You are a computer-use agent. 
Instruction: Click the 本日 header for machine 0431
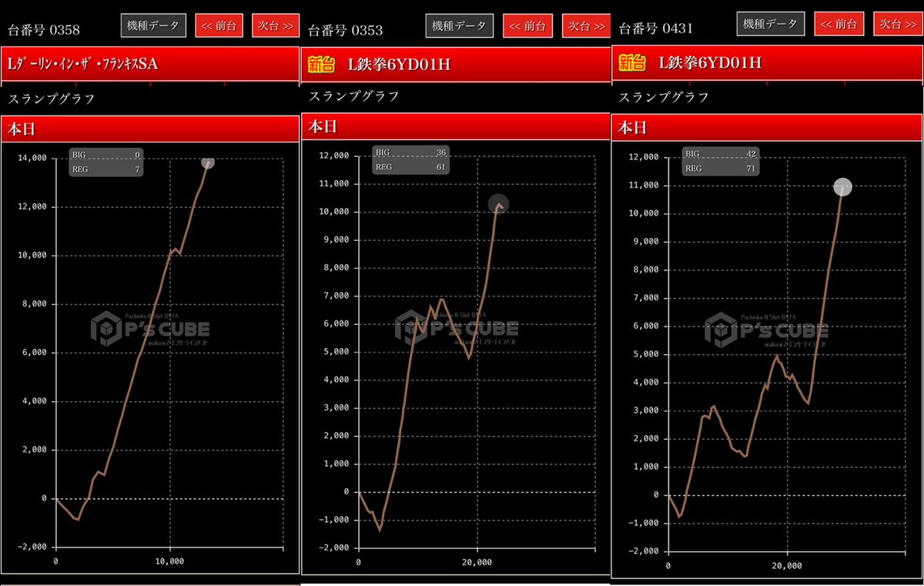point(766,129)
